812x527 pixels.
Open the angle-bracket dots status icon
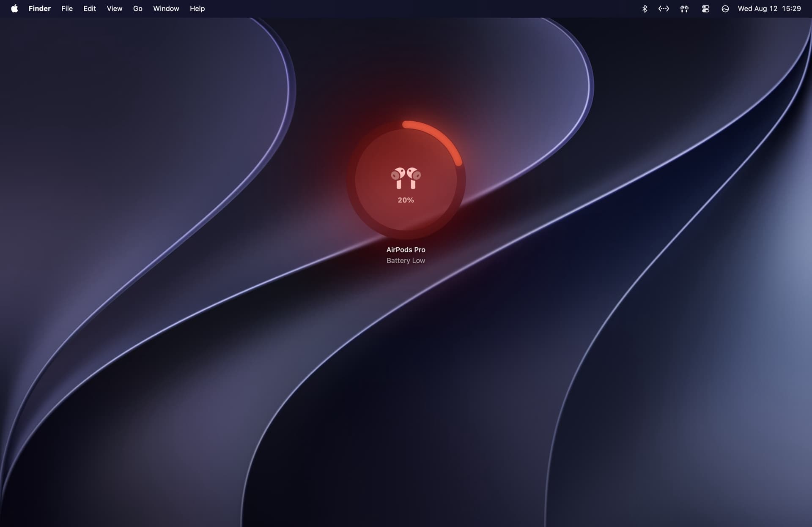[664, 8]
